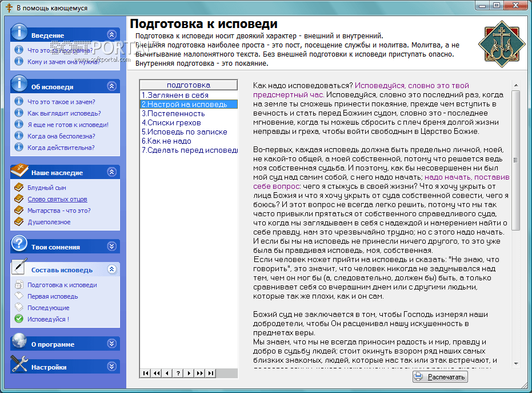Click the green checkmark icon beside Исповедуйся
The width and height of the screenshot is (532, 393).
(19, 319)
